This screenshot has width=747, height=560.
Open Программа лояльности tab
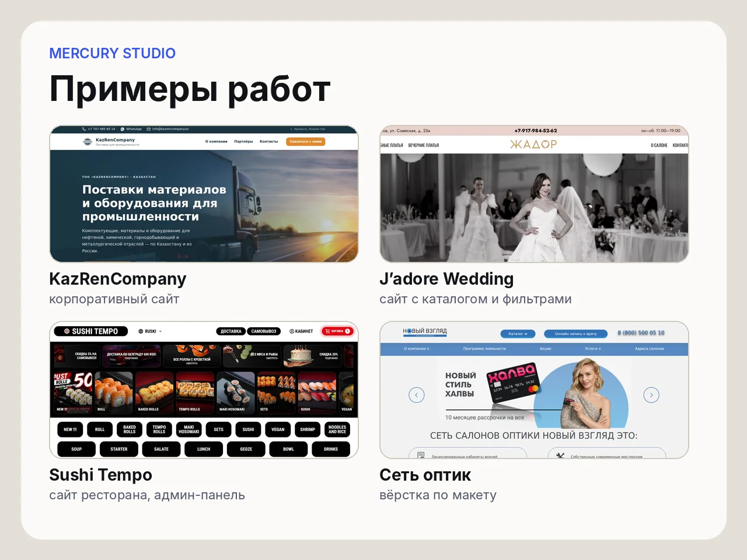coord(484,349)
